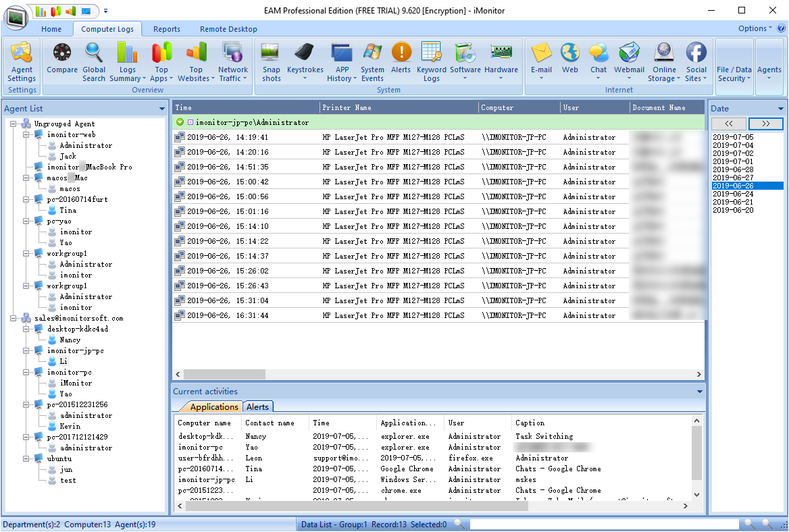The height and width of the screenshot is (532, 789).
Task: Select print log row at 14:19:41
Action: point(438,137)
